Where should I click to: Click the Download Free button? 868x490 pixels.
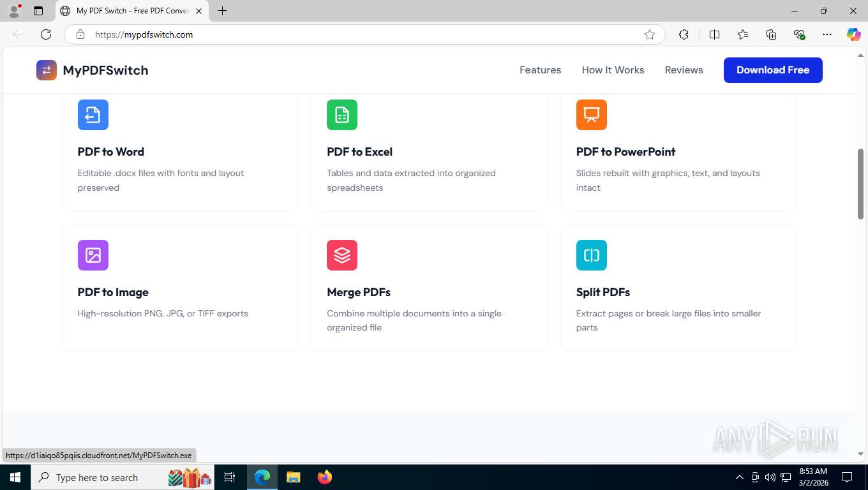tap(773, 70)
